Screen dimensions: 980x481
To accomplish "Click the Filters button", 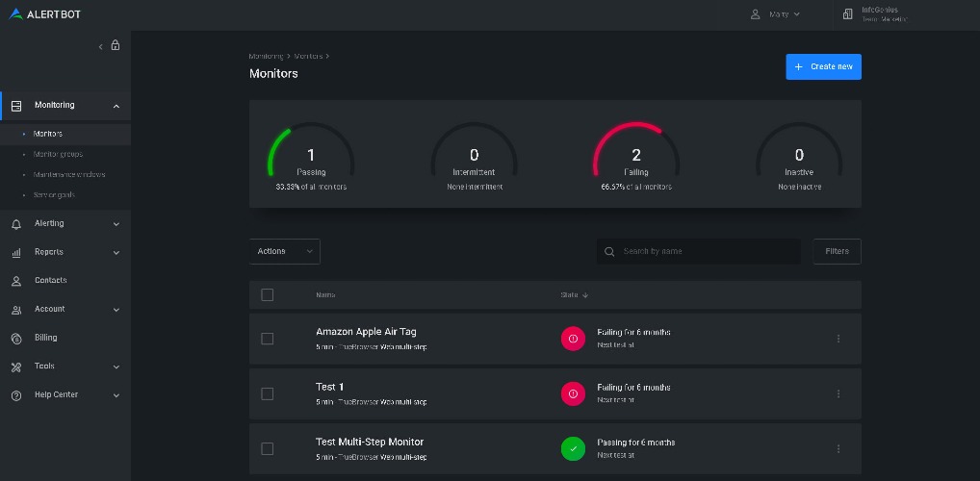I will 837,251.
